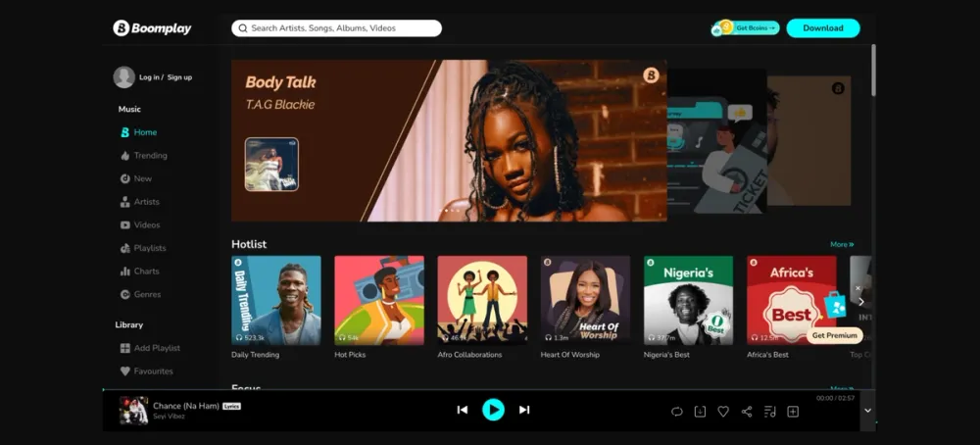Click the page vertical scrollbar
980x445 pixels.
[873, 70]
